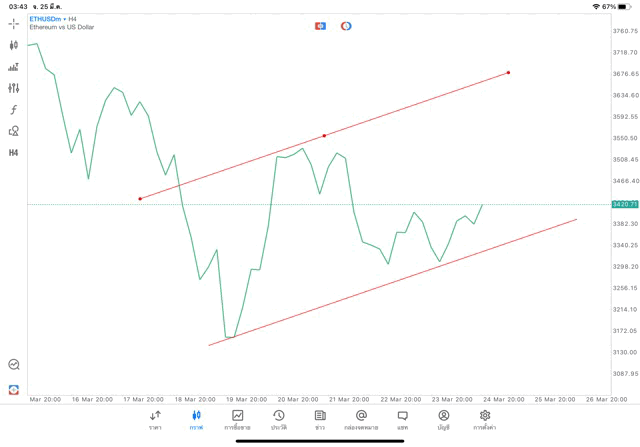This screenshot has height=447, width=640.
Task: Open the บัญชี (account) tab
Action: pos(443,419)
